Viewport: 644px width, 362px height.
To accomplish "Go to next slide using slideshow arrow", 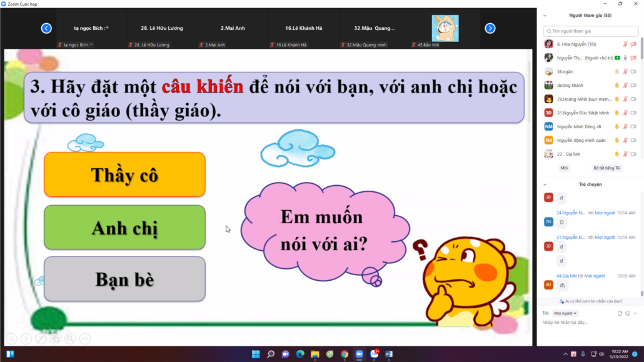I will pyautogui.click(x=26, y=339).
